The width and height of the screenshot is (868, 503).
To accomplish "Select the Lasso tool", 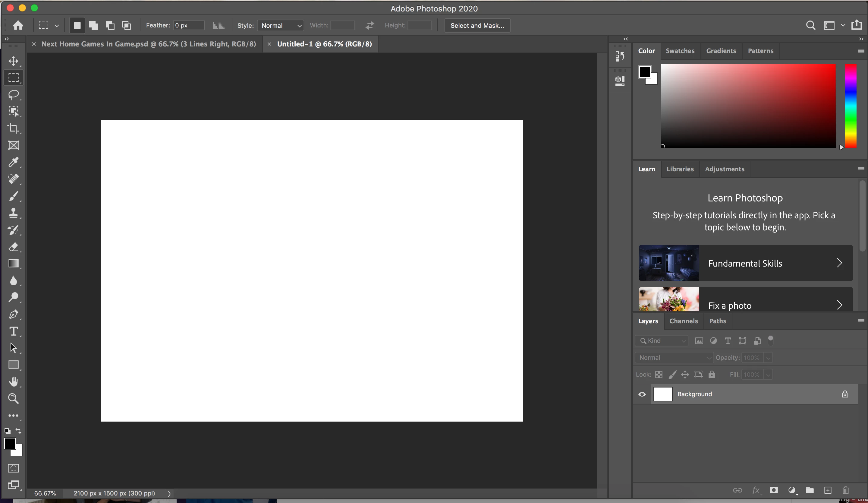I will point(14,95).
